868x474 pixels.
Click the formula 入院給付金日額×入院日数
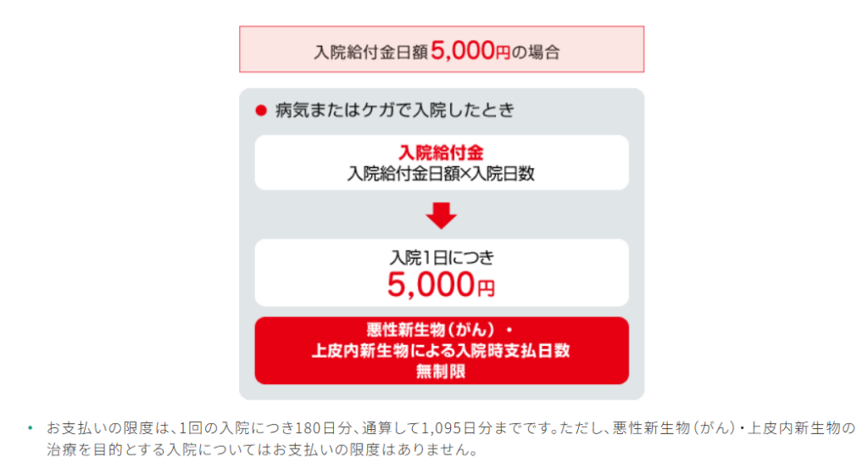pyautogui.click(x=441, y=174)
